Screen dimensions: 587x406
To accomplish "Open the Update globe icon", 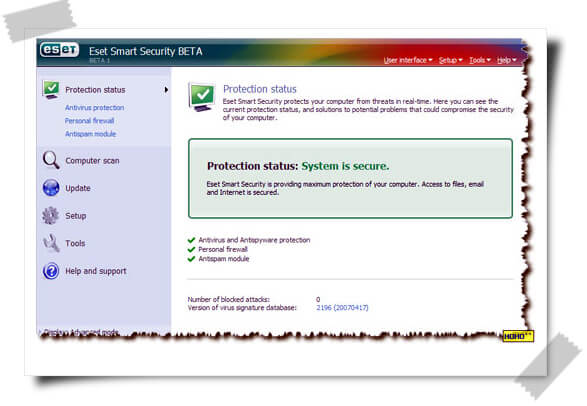I will tap(51, 188).
